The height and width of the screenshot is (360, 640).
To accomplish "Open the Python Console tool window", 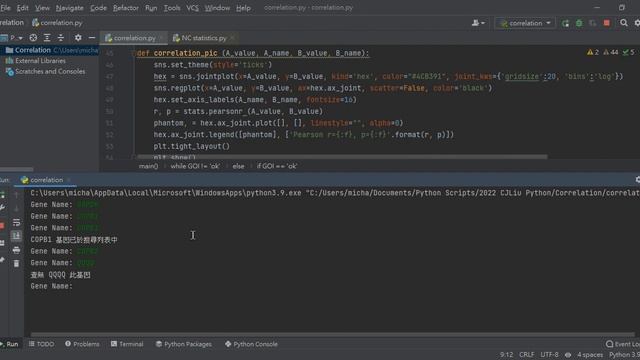I will point(251,344).
